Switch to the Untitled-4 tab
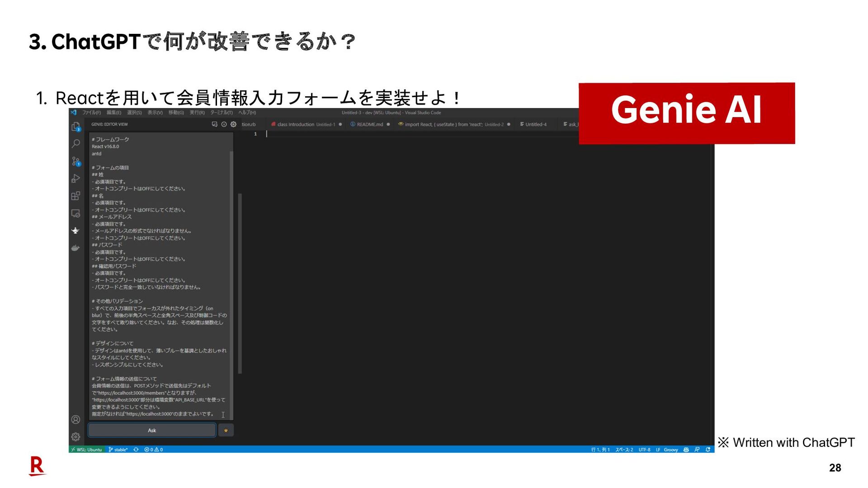The width and height of the screenshot is (868, 488). click(x=535, y=124)
